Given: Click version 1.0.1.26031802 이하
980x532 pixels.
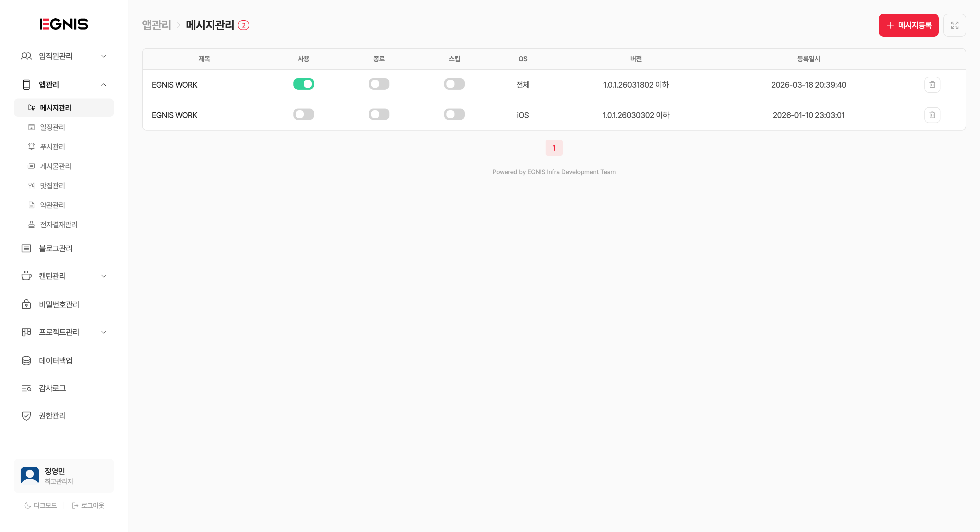Looking at the screenshot, I should [x=636, y=84].
